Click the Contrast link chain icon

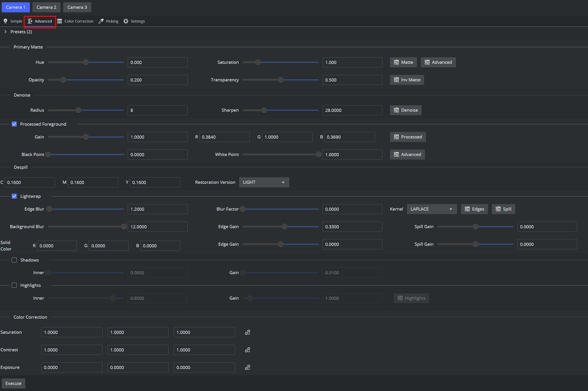[x=247, y=350]
